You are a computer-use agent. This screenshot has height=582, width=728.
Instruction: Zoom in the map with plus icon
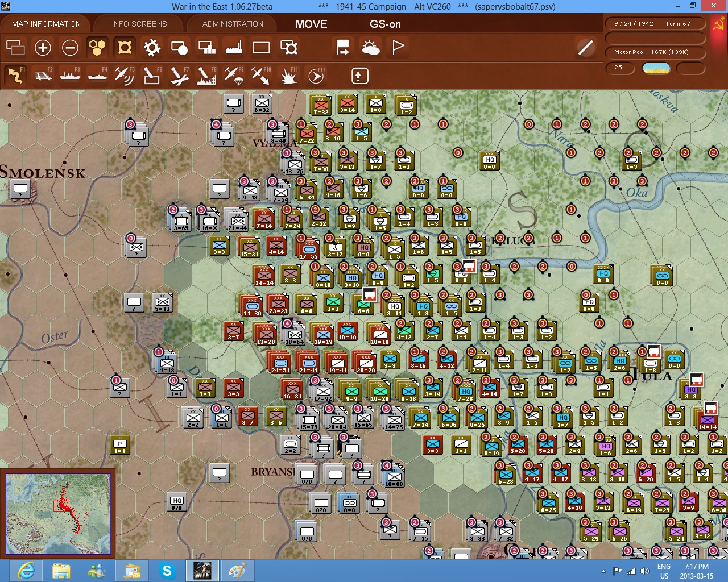(x=43, y=47)
